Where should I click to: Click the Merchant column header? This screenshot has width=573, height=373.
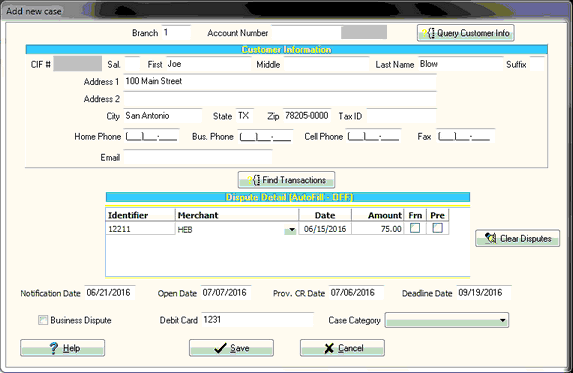pos(237,215)
